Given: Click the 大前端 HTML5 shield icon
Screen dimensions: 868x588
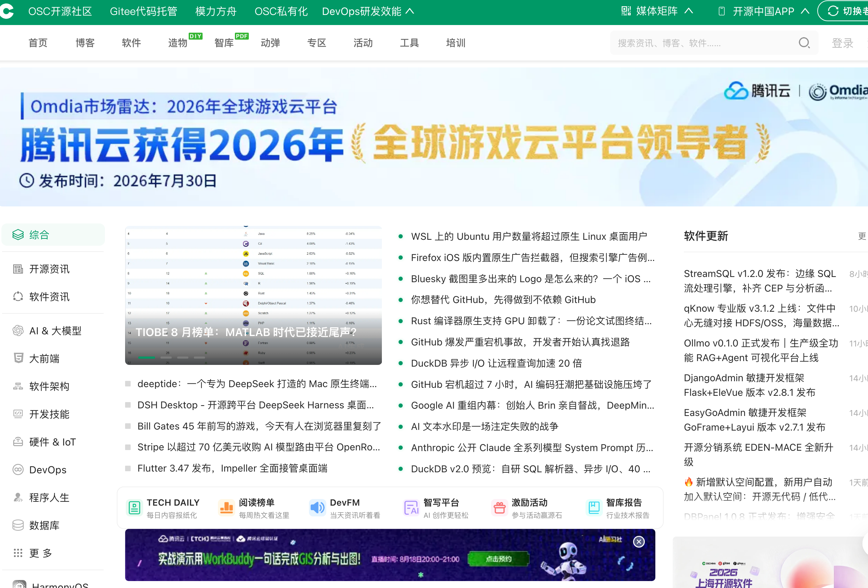Looking at the screenshot, I should point(18,358).
